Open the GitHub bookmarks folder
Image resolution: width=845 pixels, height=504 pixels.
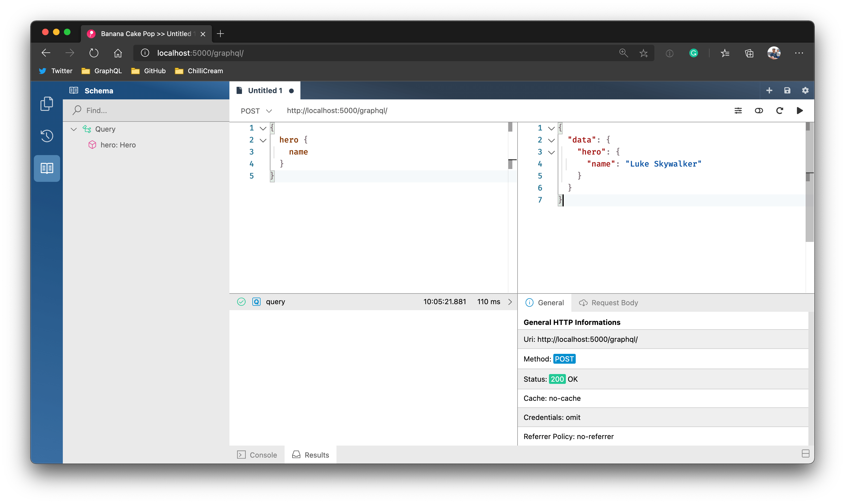(x=148, y=71)
